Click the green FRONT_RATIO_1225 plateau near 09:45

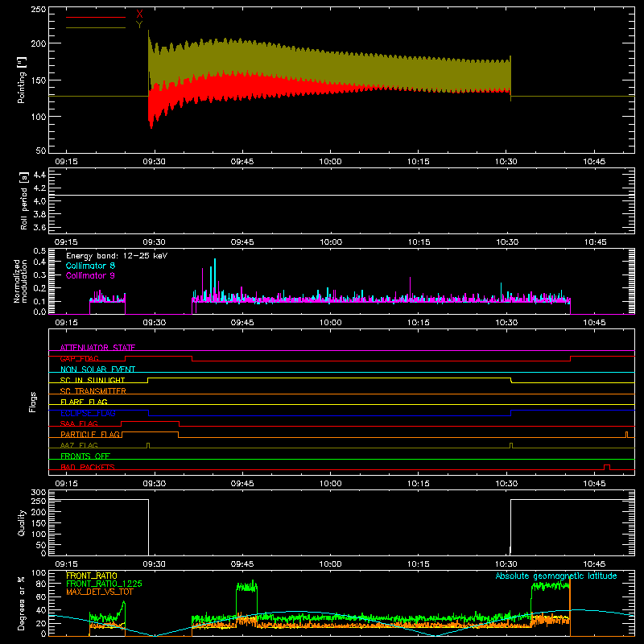(247, 587)
